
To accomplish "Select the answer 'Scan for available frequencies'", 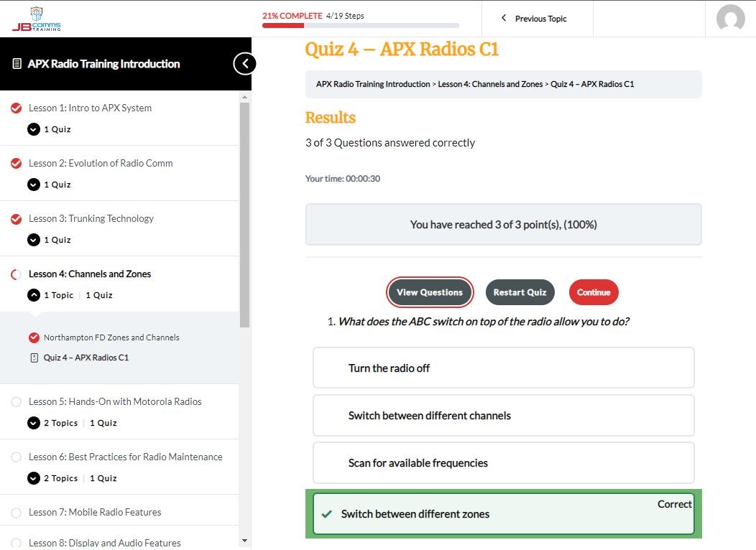I will tap(503, 463).
